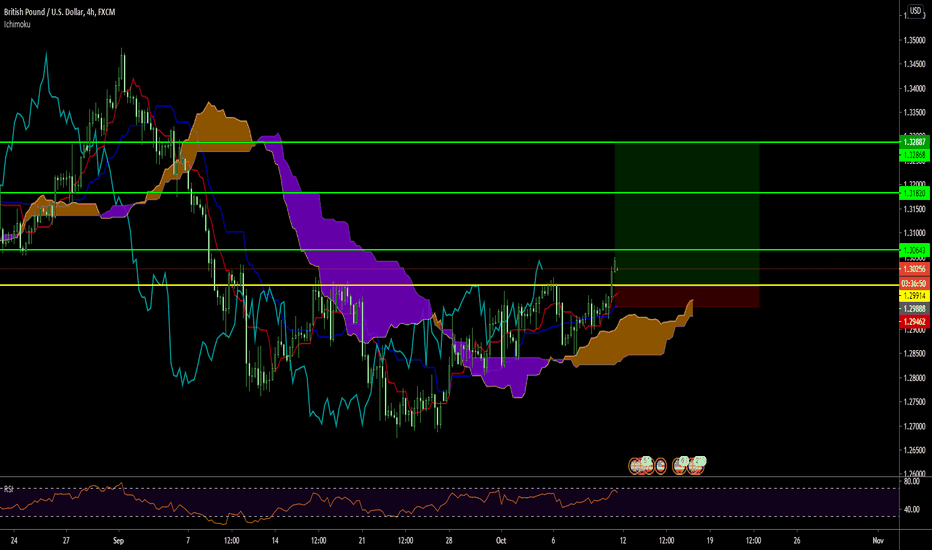Screen dimensions: 932x550
Task: Click the Nov label on time axis
Action: pyautogui.click(x=878, y=540)
